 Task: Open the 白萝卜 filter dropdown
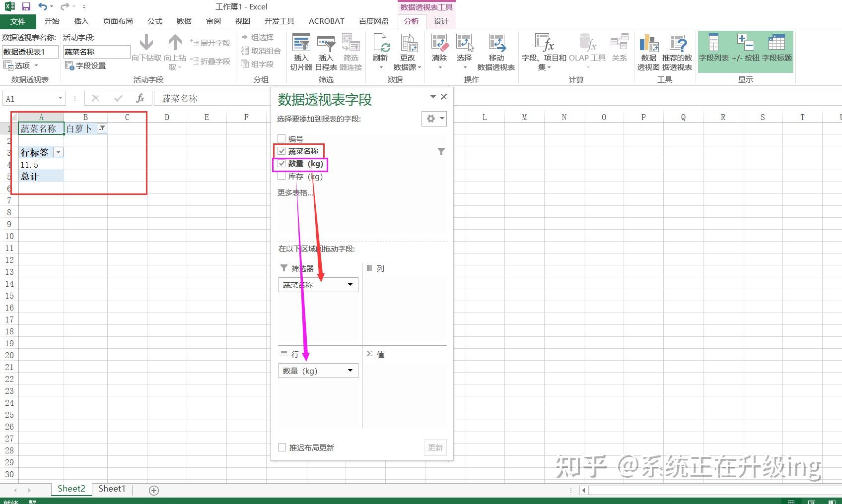click(x=102, y=128)
